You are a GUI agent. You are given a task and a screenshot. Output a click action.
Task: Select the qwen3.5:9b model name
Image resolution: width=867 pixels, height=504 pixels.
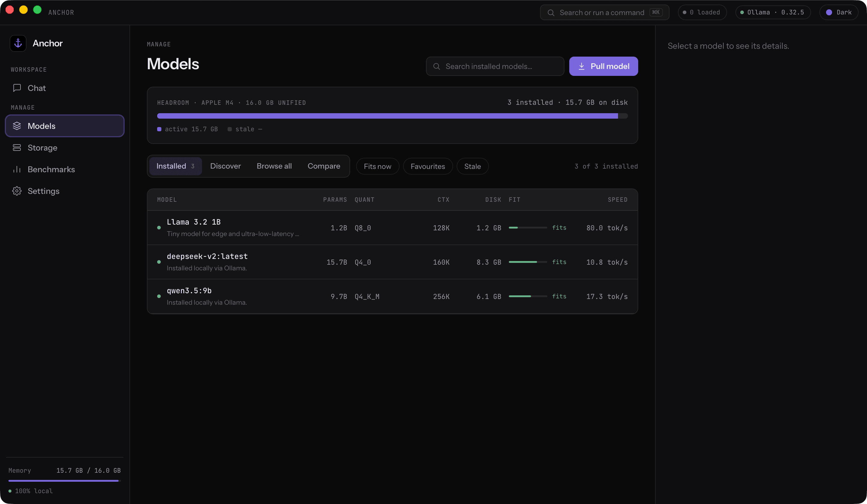pos(189,291)
